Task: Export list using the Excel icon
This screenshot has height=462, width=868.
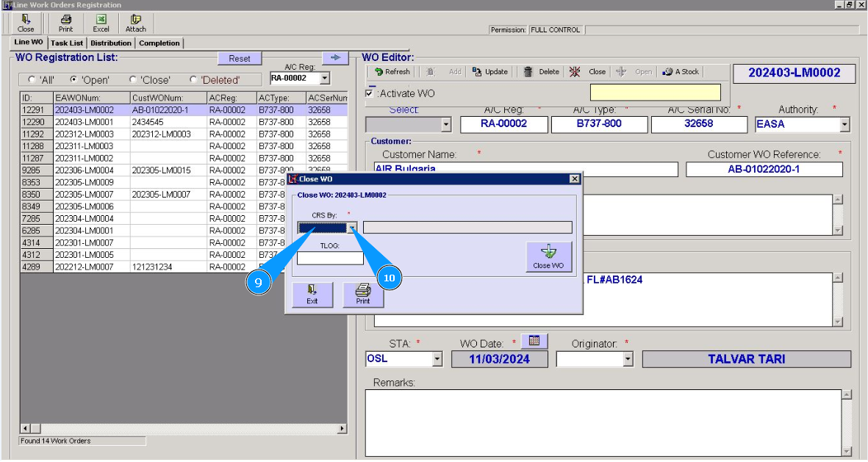Action: pos(101,23)
